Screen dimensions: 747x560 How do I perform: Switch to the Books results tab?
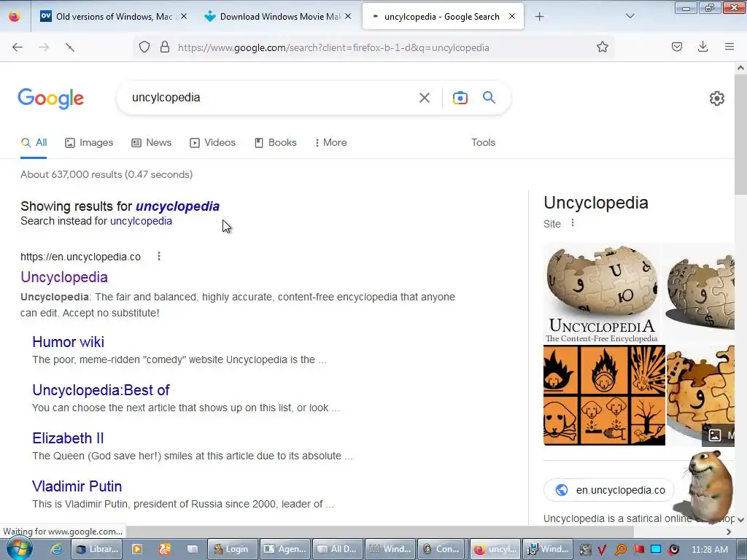pos(275,143)
